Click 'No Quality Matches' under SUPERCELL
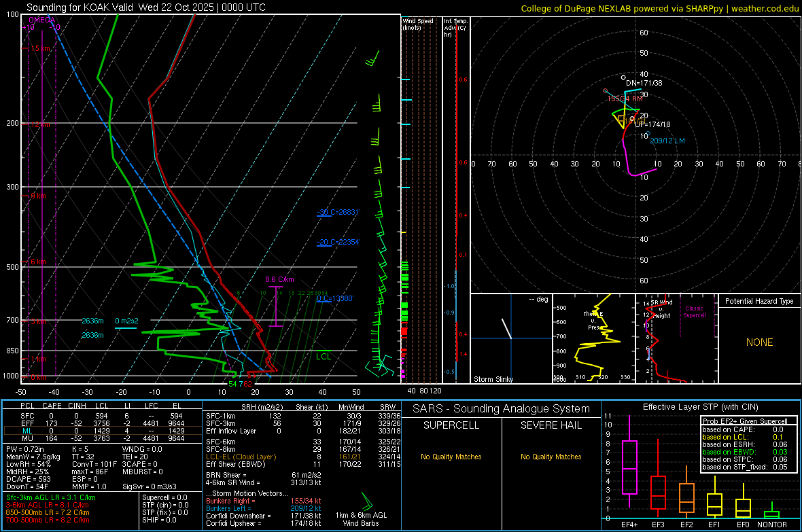The image size is (802, 532). pyautogui.click(x=451, y=457)
